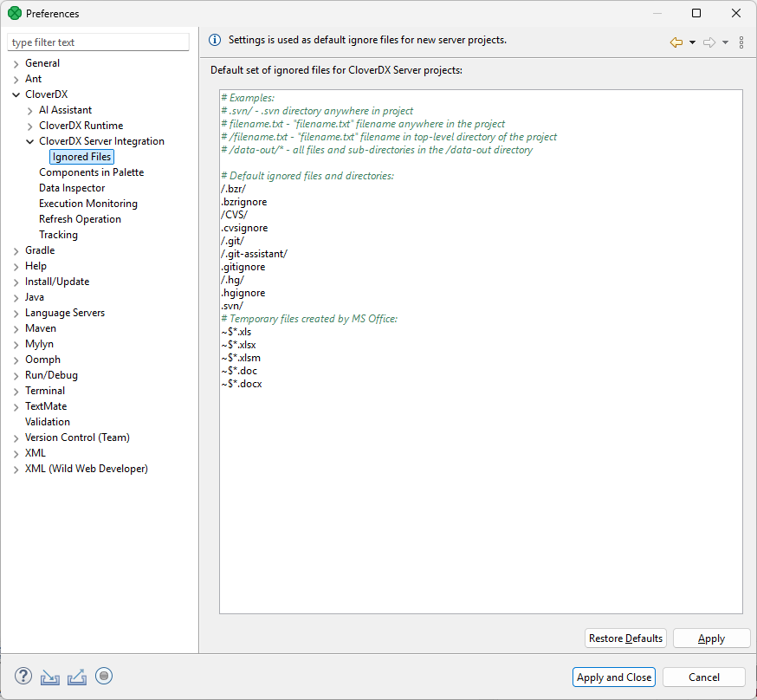Select the AI Assistant label
Screen dimensions: 757x700
65,110
